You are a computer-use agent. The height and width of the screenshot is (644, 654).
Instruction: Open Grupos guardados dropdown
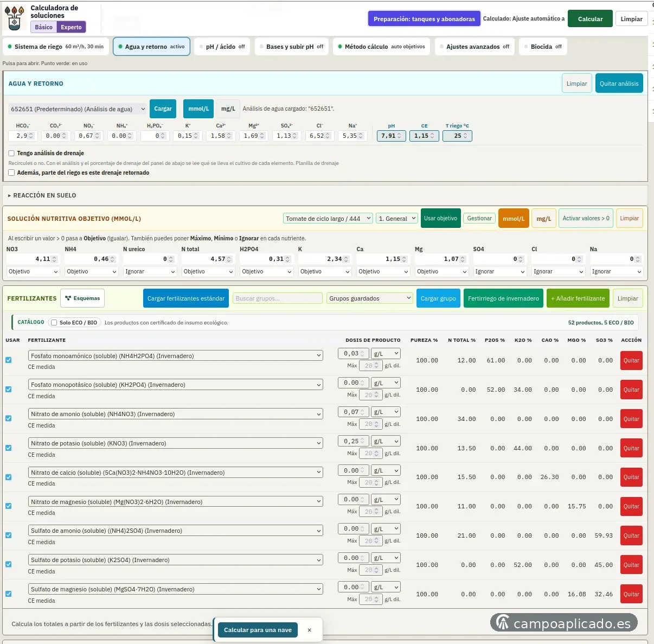[x=370, y=298]
